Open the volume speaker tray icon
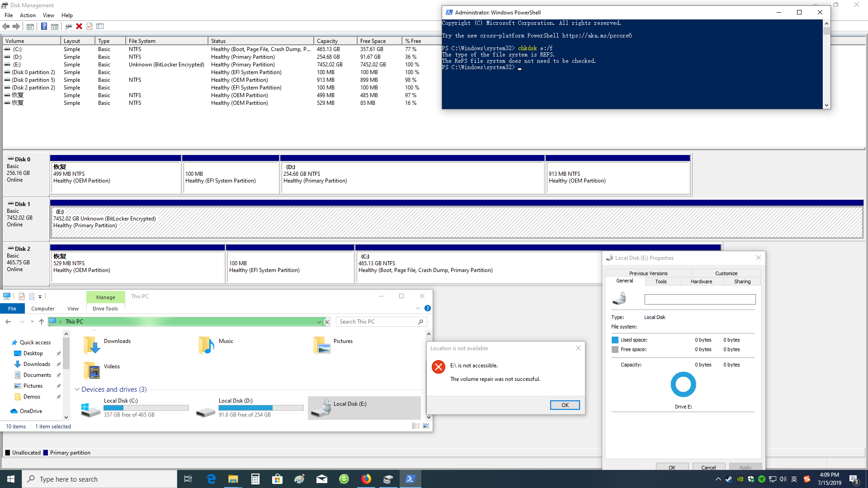 pos(783,479)
